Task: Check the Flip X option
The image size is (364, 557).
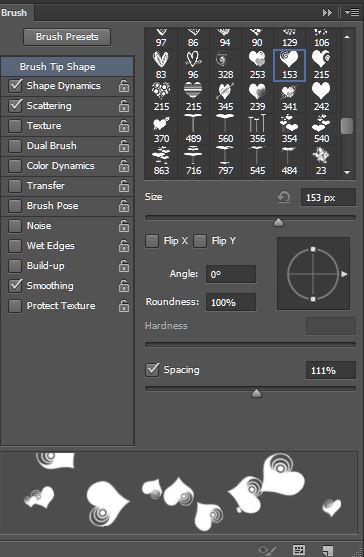Action: point(152,241)
